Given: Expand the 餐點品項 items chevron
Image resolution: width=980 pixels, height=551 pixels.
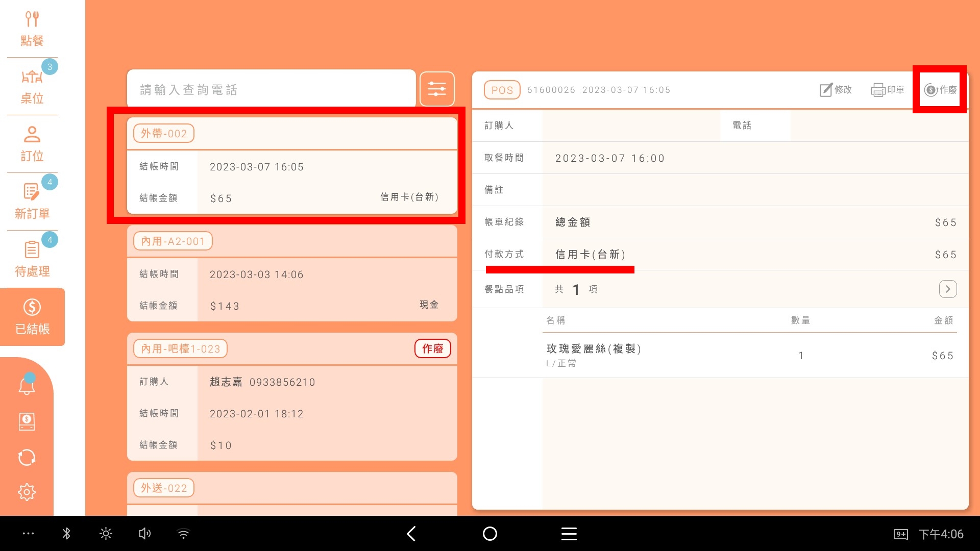Looking at the screenshot, I should (947, 289).
